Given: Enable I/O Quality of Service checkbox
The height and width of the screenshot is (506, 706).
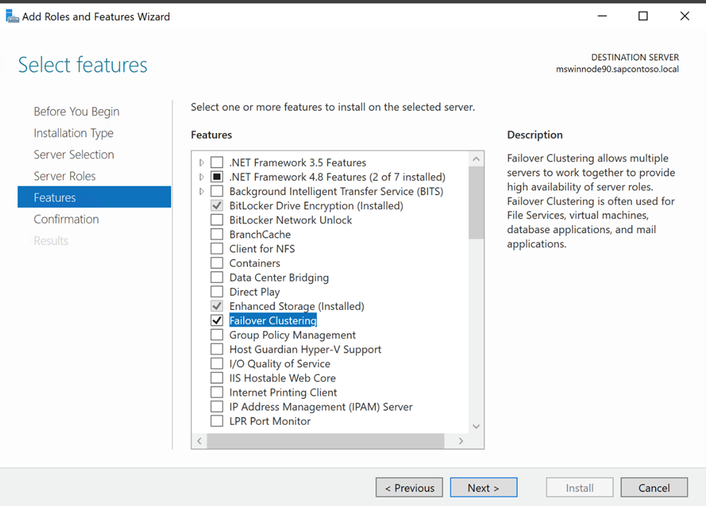Looking at the screenshot, I should click(x=217, y=363).
